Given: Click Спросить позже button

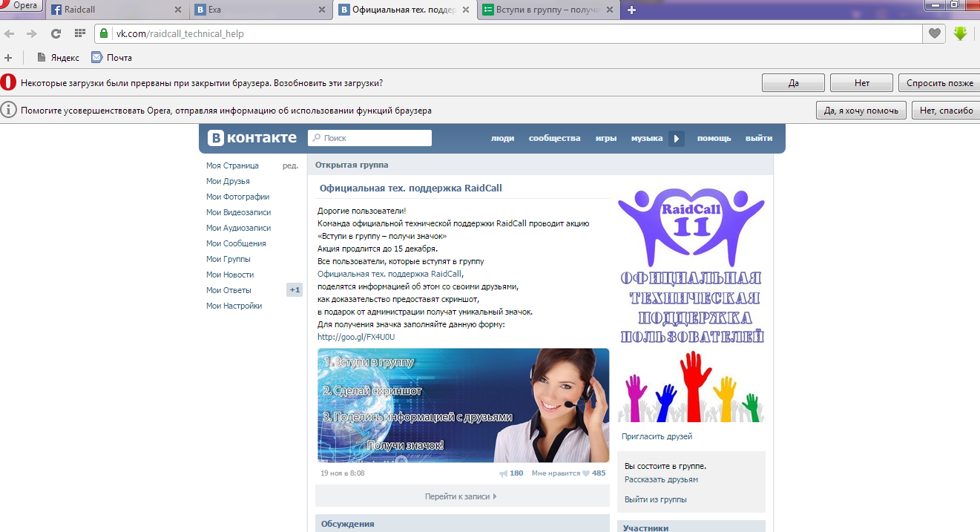Looking at the screenshot, I should pyautogui.click(x=939, y=83).
